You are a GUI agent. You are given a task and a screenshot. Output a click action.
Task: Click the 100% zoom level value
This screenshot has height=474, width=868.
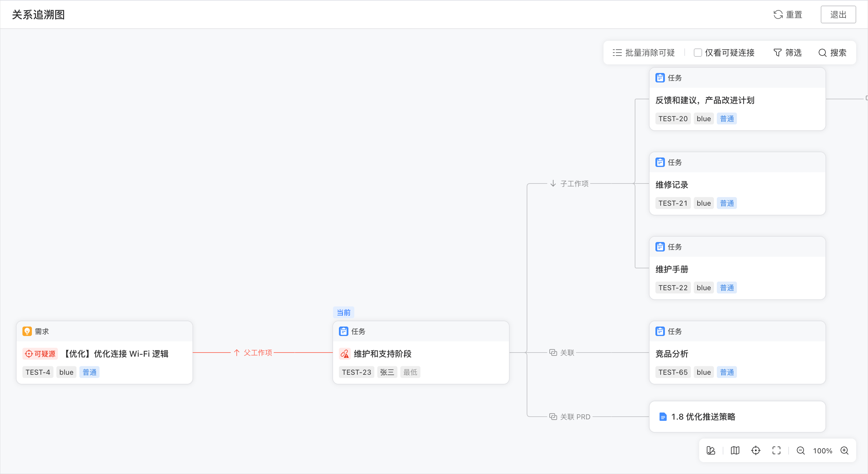pos(823,451)
